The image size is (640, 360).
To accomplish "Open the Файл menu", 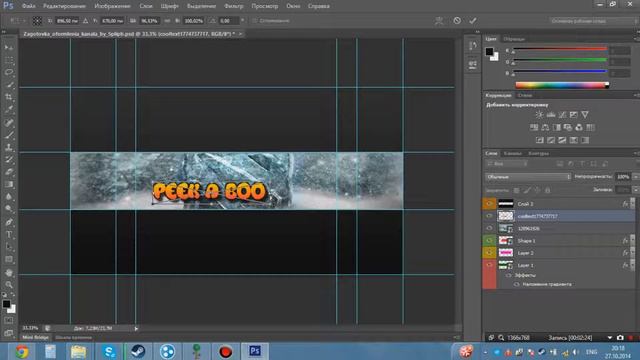I will [29, 6].
